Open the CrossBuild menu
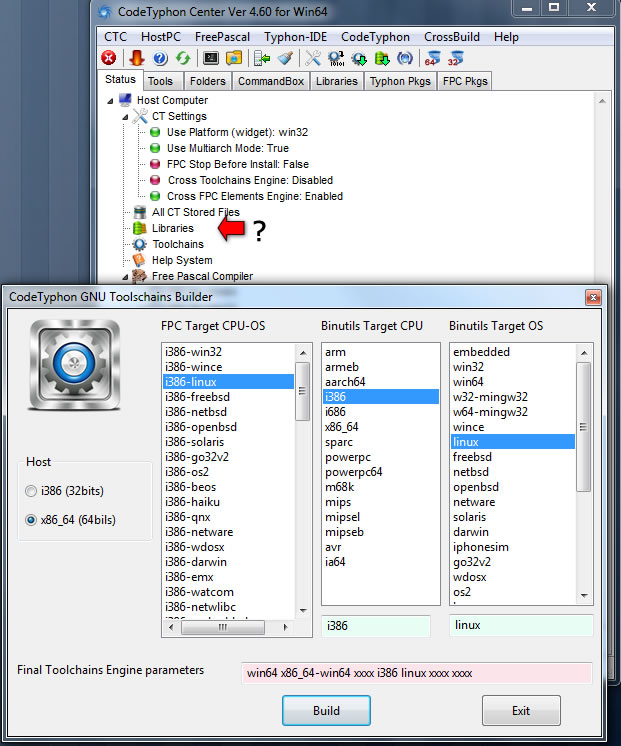621x746 pixels. [x=452, y=37]
